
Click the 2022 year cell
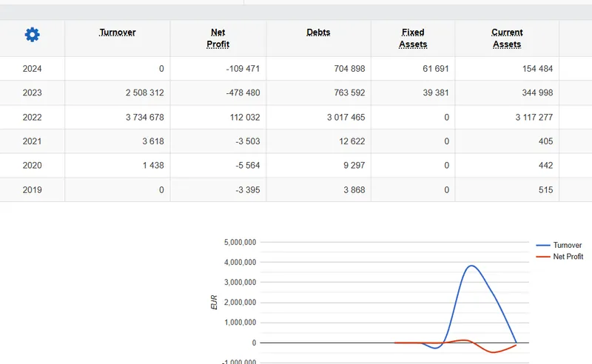click(33, 118)
